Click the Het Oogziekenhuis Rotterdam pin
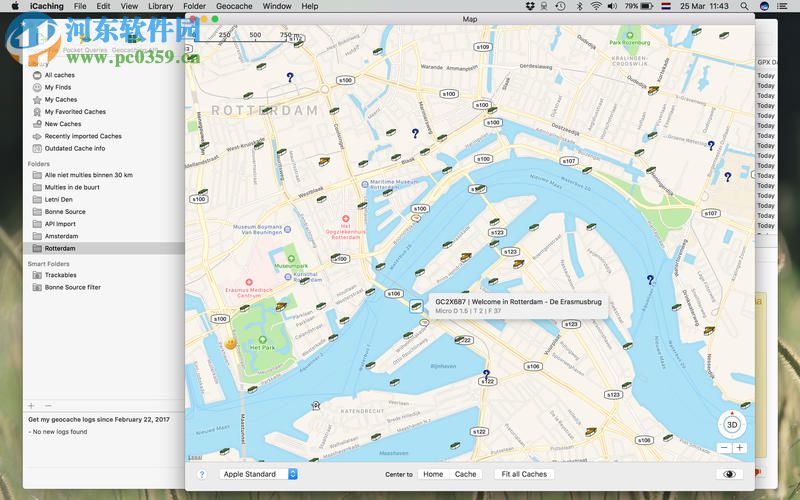The image size is (800, 500). click(x=345, y=218)
